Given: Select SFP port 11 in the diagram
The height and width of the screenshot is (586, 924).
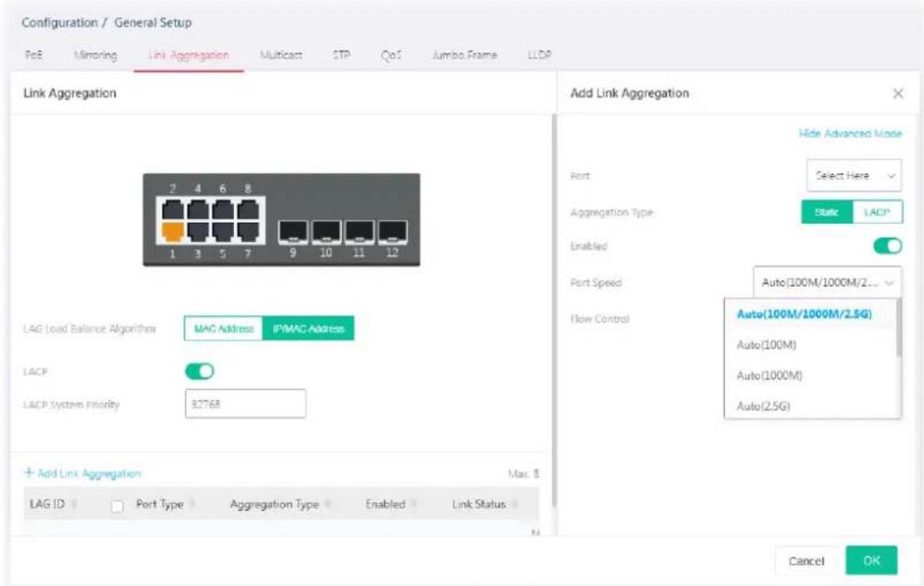Looking at the screenshot, I should tap(358, 232).
